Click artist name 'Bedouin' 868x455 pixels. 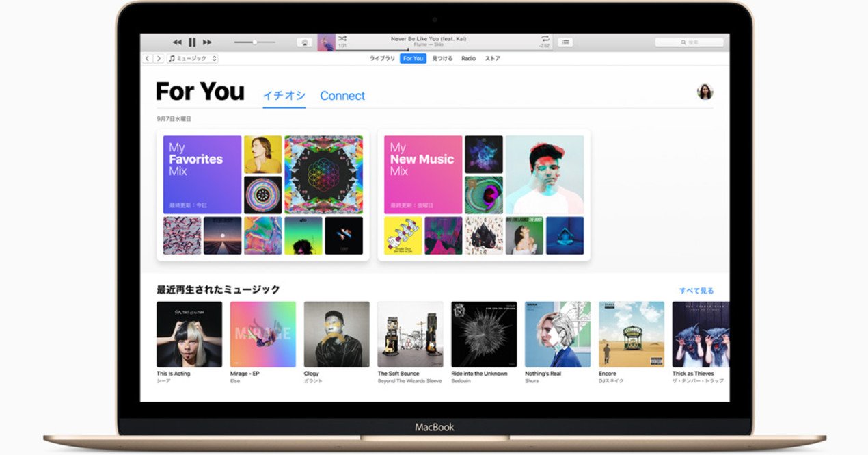[x=460, y=381]
